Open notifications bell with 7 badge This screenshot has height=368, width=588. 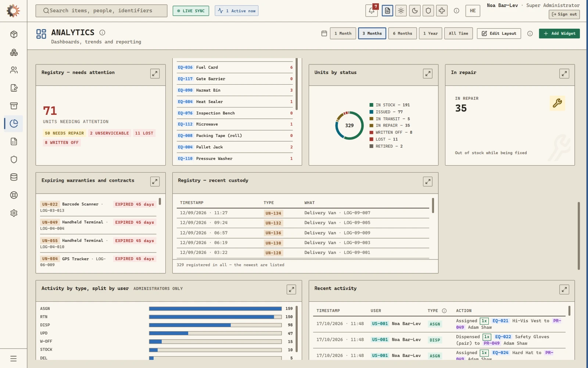pos(372,11)
